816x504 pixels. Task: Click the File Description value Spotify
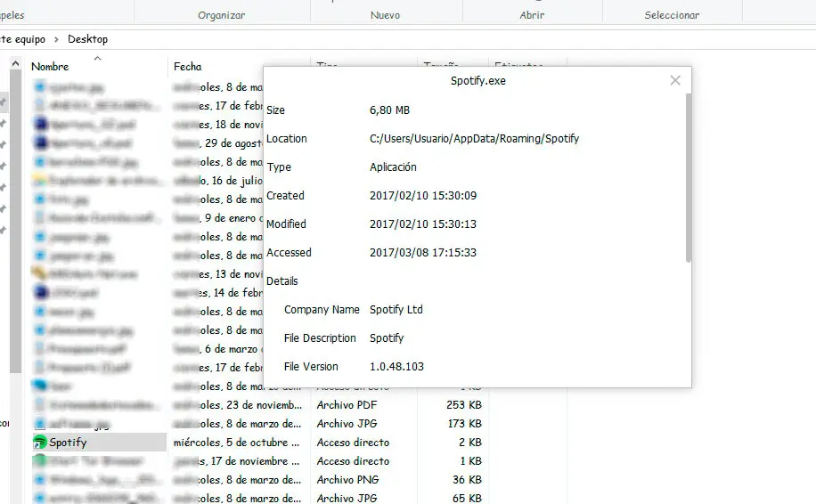pos(387,338)
